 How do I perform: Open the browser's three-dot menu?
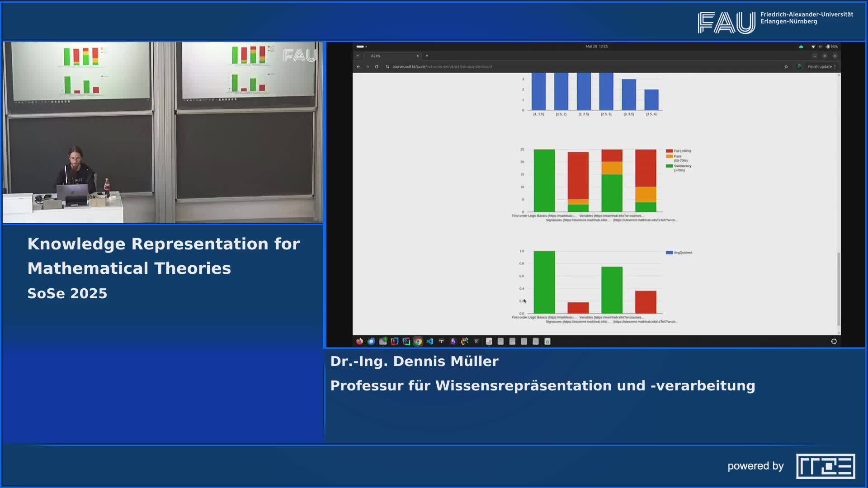836,66
